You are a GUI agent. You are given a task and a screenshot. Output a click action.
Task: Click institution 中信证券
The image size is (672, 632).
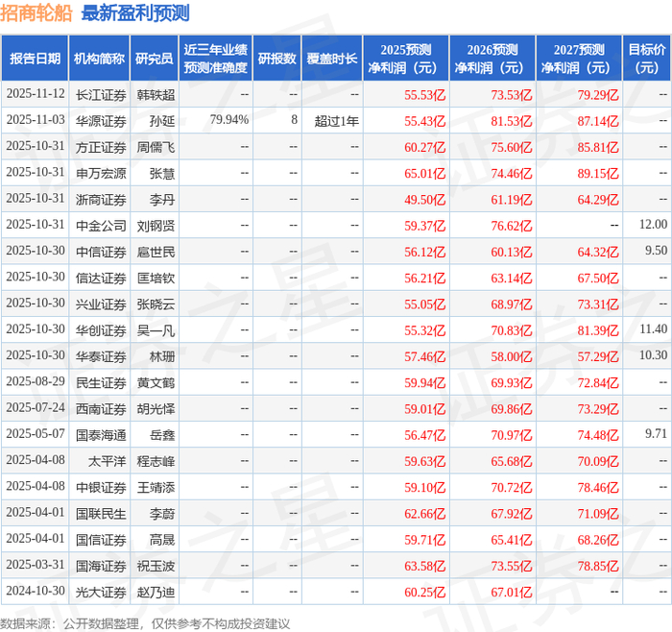[101, 252]
